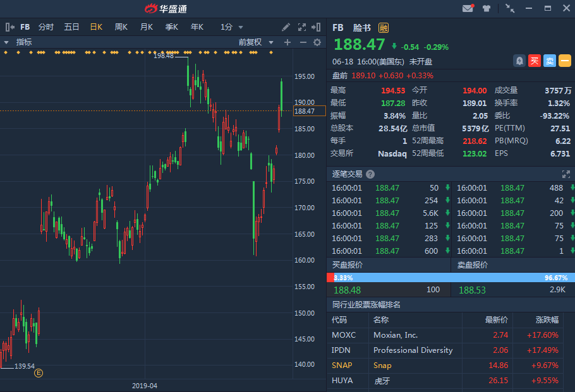Click the compact window mode arrows icon

coord(510,8)
